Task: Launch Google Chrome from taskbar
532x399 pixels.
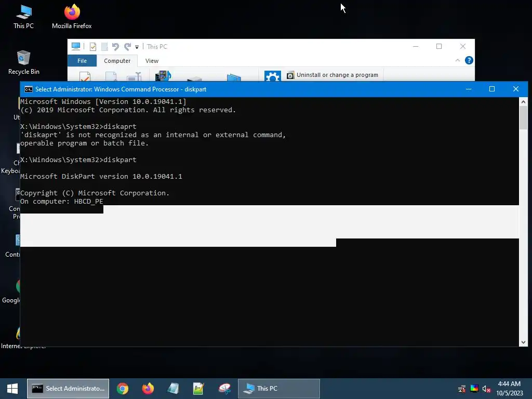Action: tap(123, 389)
